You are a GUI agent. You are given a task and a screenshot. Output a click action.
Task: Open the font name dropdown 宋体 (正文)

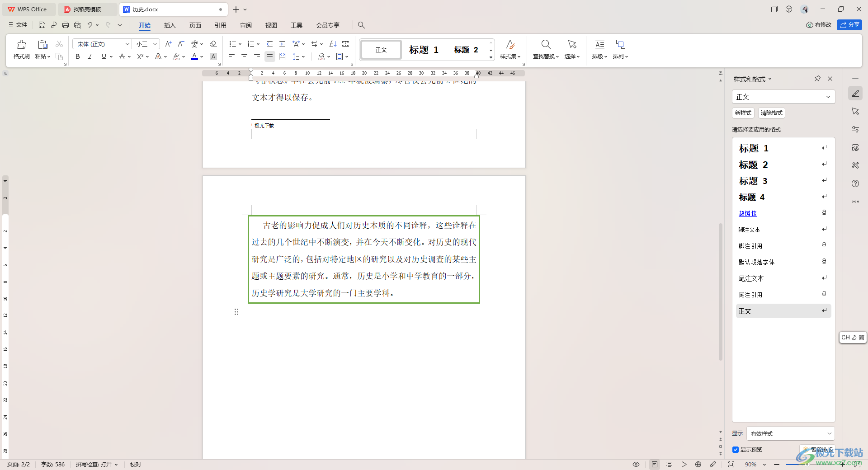127,44
